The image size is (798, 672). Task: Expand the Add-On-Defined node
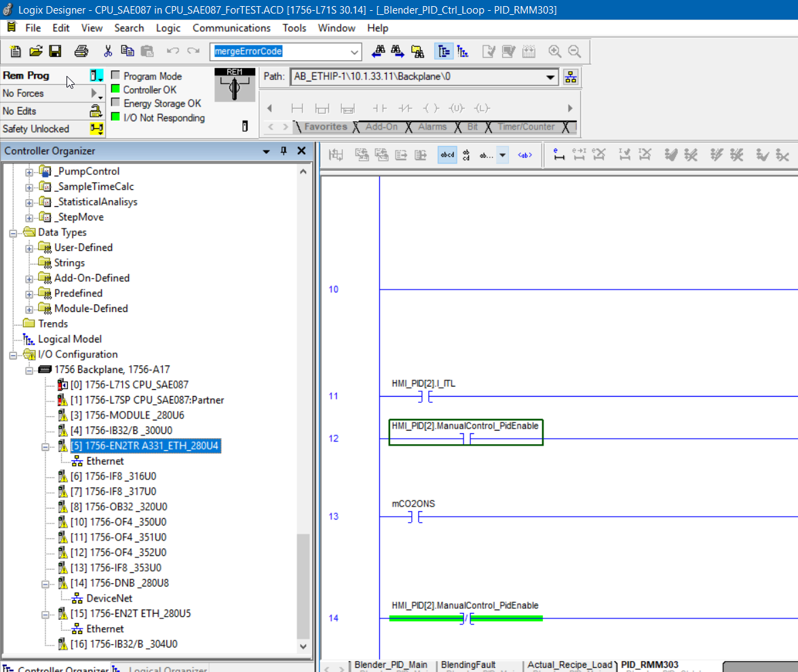30,279
